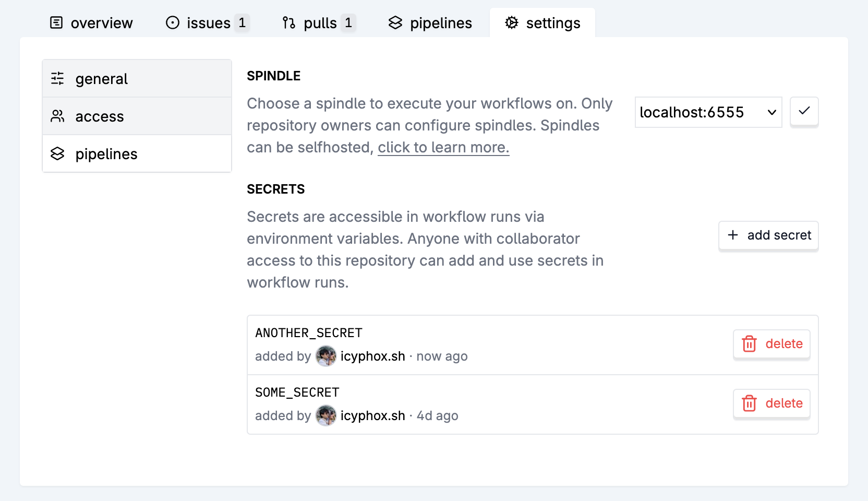
Task: Click the pull request branch icon
Action: (289, 23)
